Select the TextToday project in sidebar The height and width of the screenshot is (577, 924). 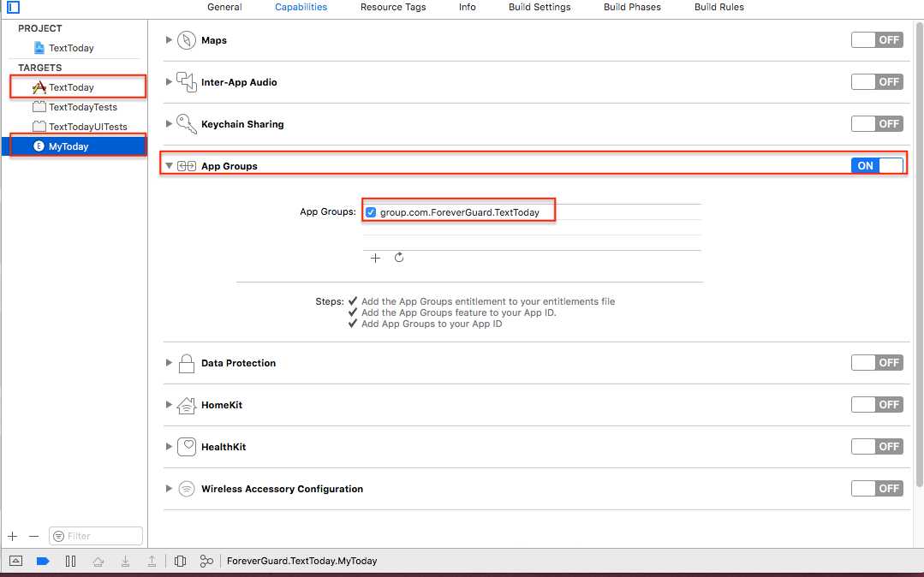pyautogui.click(x=71, y=48)
